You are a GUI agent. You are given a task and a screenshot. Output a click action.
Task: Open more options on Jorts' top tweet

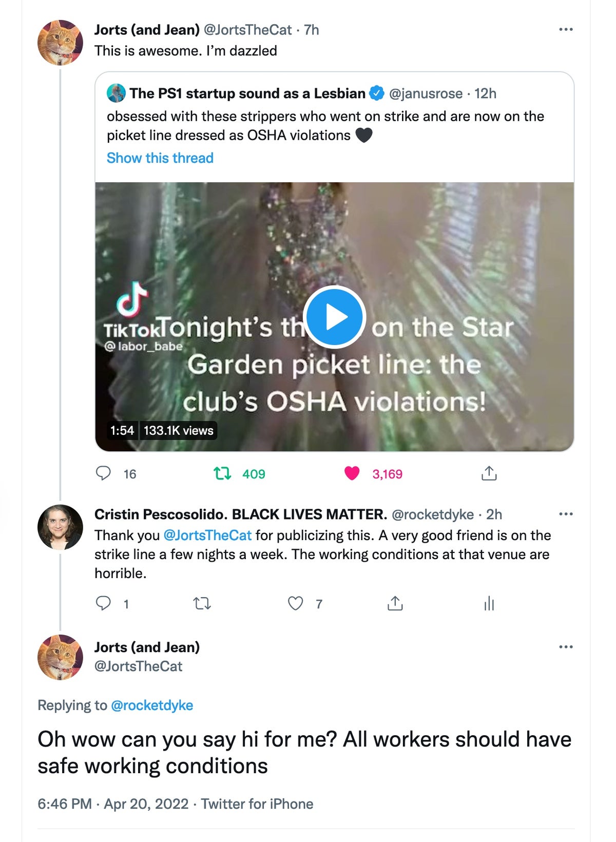coord(566,29)
